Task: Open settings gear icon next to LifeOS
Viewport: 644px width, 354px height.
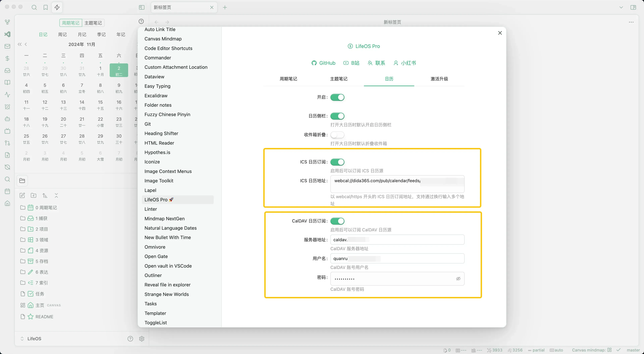Action: [x=142, y=339]
